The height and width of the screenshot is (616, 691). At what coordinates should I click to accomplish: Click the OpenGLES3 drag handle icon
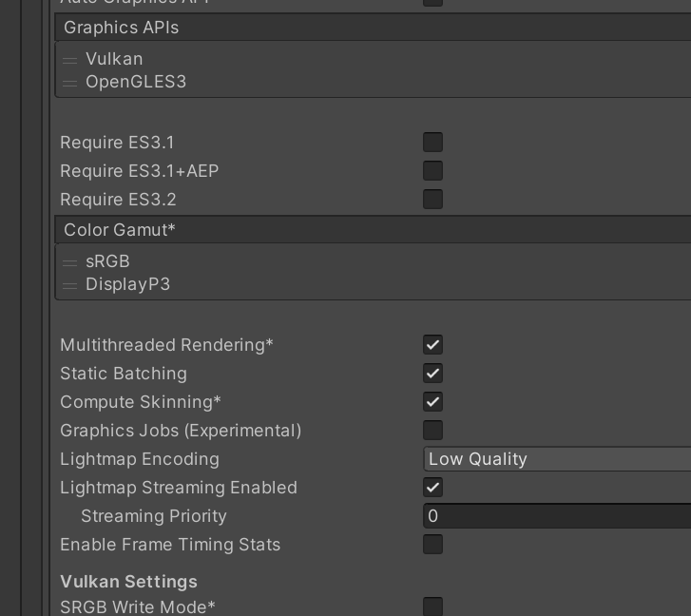69,83
